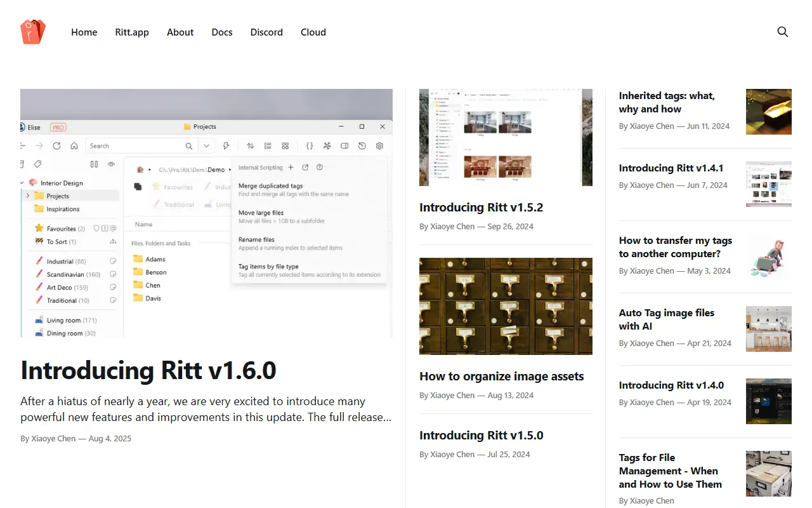The image size is (812, 508).
Task: Click the kitchen interior thumbnail
Action: pos(769,329)
